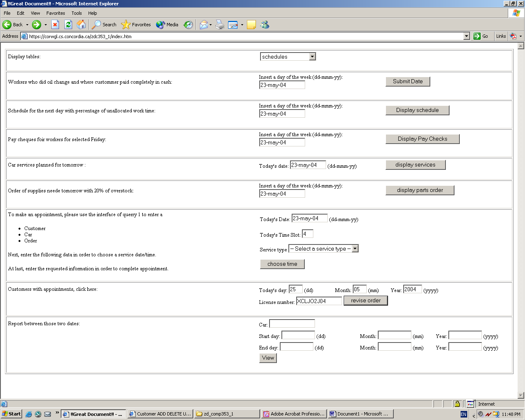Click the Media toolbar button
Image resolution: width=525 pixels, height=420 pixels.
pyautogui.click(x=167, y=25)
